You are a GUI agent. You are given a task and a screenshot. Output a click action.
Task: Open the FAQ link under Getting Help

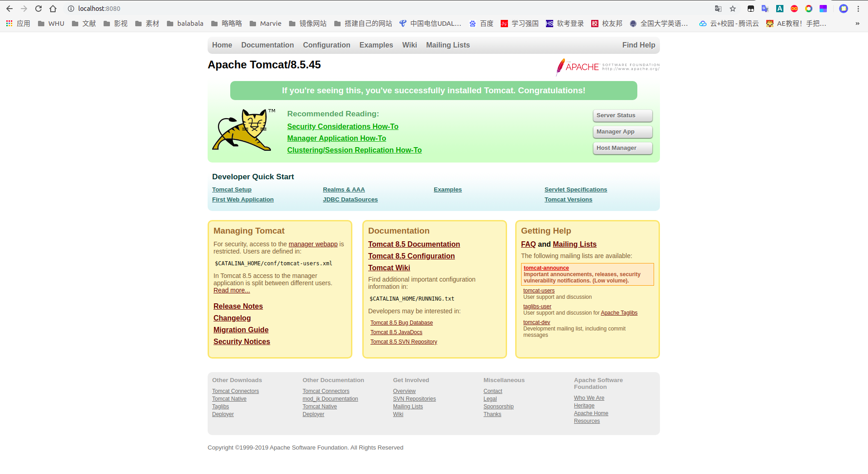528,244
